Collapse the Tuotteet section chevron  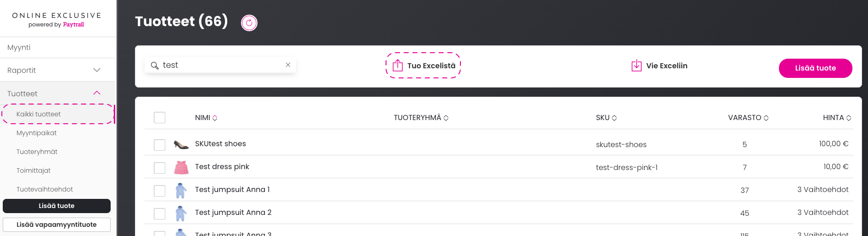point(97,93)
